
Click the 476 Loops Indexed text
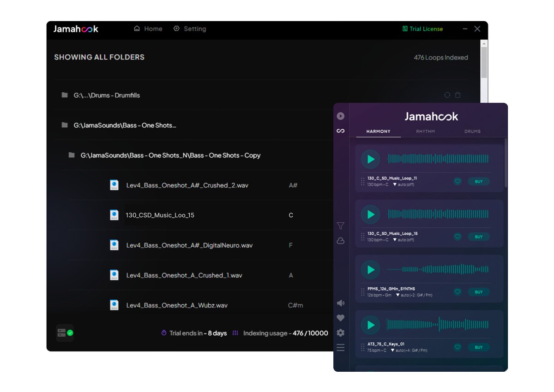tap(441, 58)
